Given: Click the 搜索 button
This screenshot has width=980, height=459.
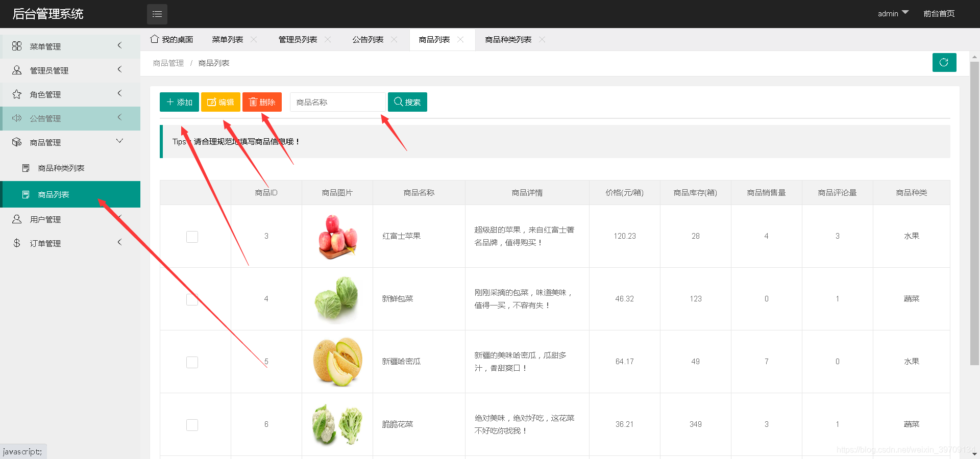Looking at the screenshot, I should click(407, 102).
